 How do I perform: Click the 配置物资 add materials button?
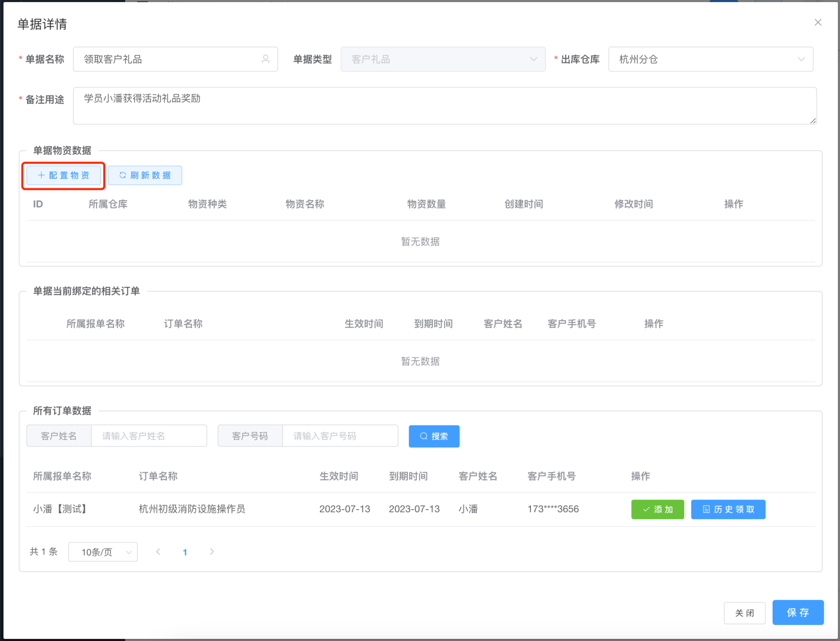click(x=63, y=175)
